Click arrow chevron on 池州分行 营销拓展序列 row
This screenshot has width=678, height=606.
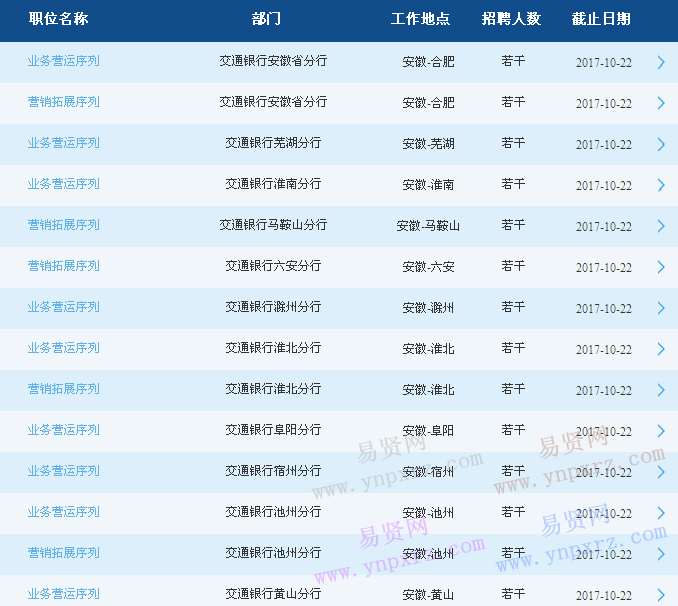(x=661, y=554)
